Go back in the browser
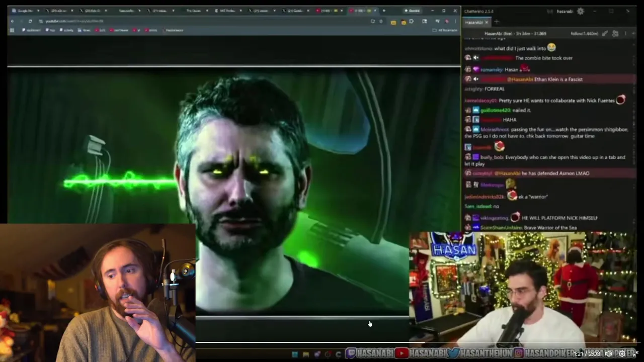Viewport: 644px width, 362px height. tap(13, 21)
